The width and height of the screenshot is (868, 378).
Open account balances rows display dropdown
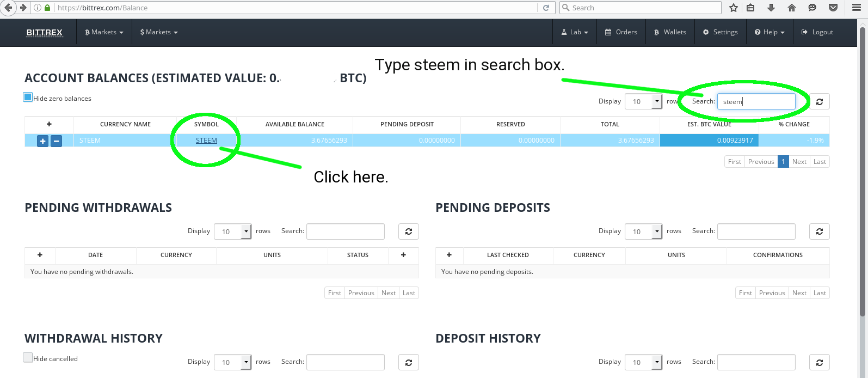(x=643, y=101)
